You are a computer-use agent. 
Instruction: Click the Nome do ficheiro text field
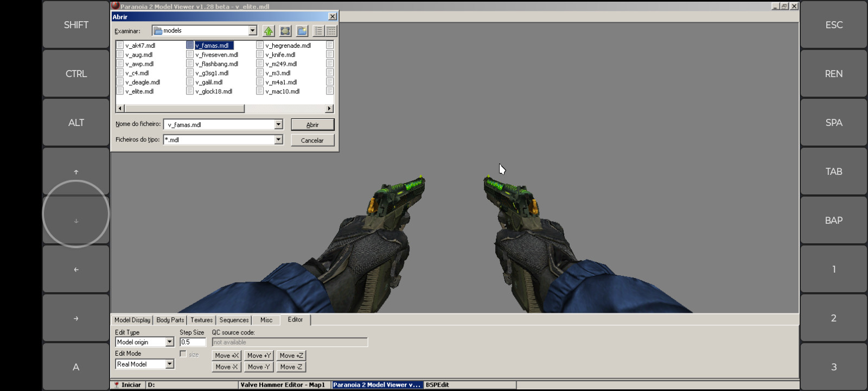219,124
